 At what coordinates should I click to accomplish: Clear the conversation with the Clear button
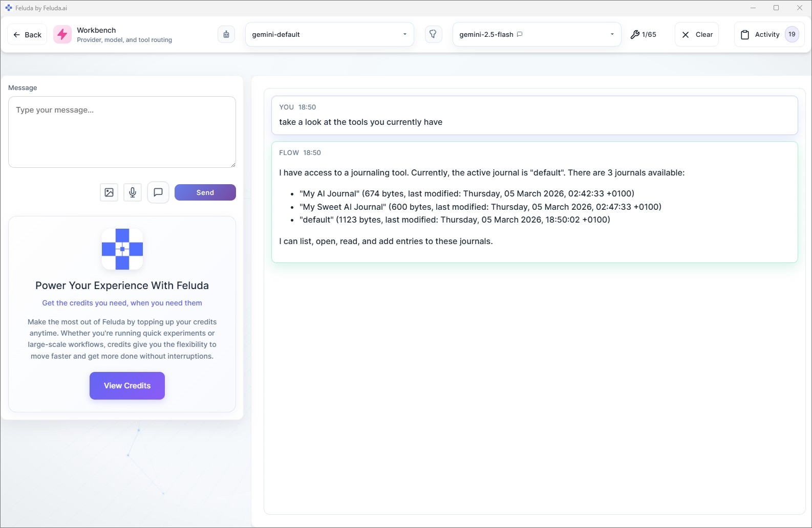click(x=697, y=34)
